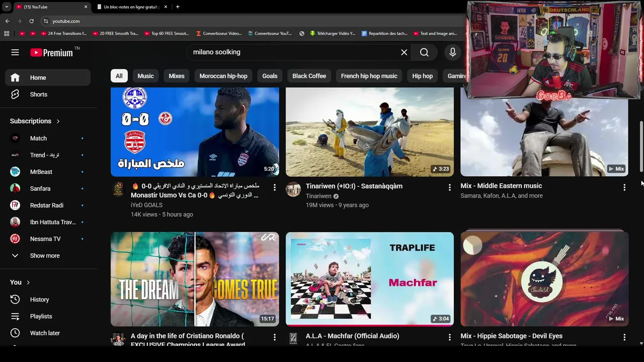
Task: Select the 'Mixes' filter chip
Action: point(177,76)
